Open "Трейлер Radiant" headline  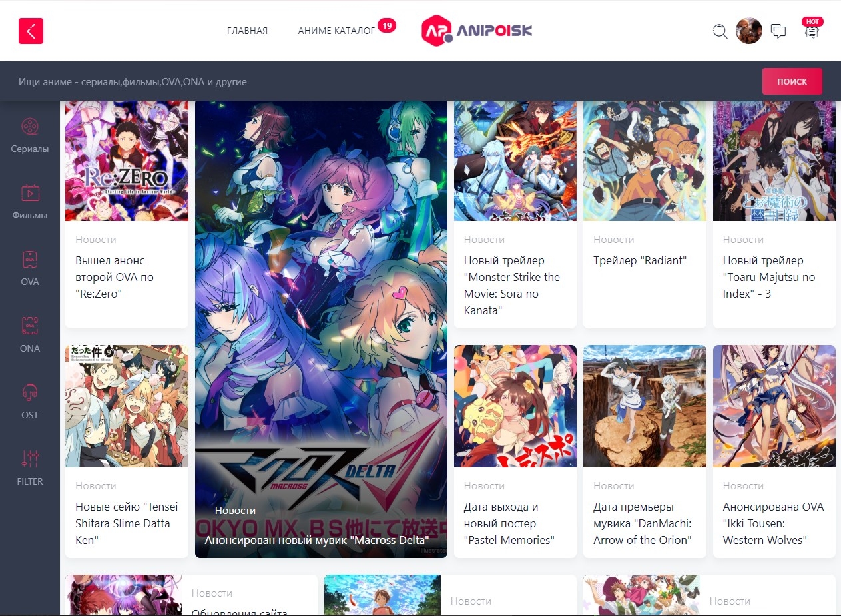(640, 260)
